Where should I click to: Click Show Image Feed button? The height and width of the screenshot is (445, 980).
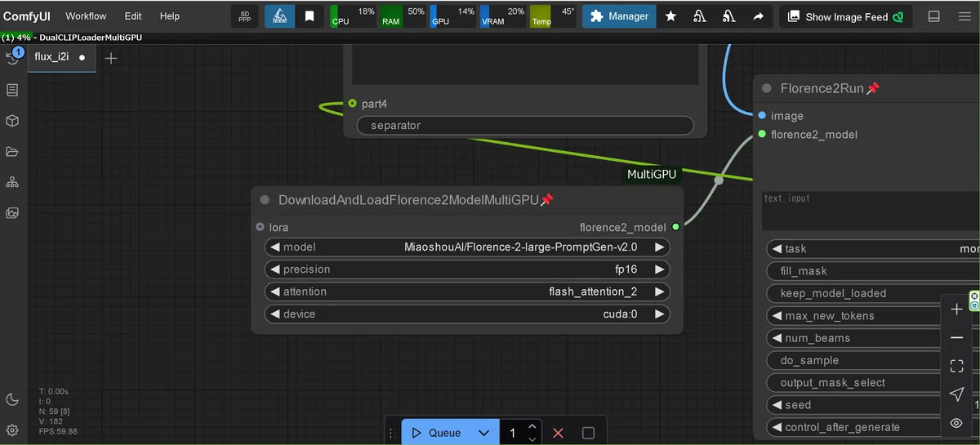[845, 16]
